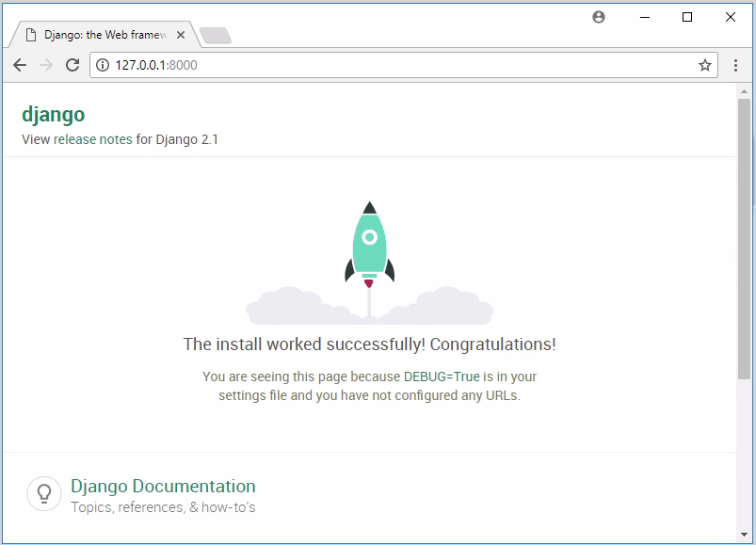Click the rocket illustration
Image resolution: width=756 pixels, height=545 pixels.
(x=369, y=245)
